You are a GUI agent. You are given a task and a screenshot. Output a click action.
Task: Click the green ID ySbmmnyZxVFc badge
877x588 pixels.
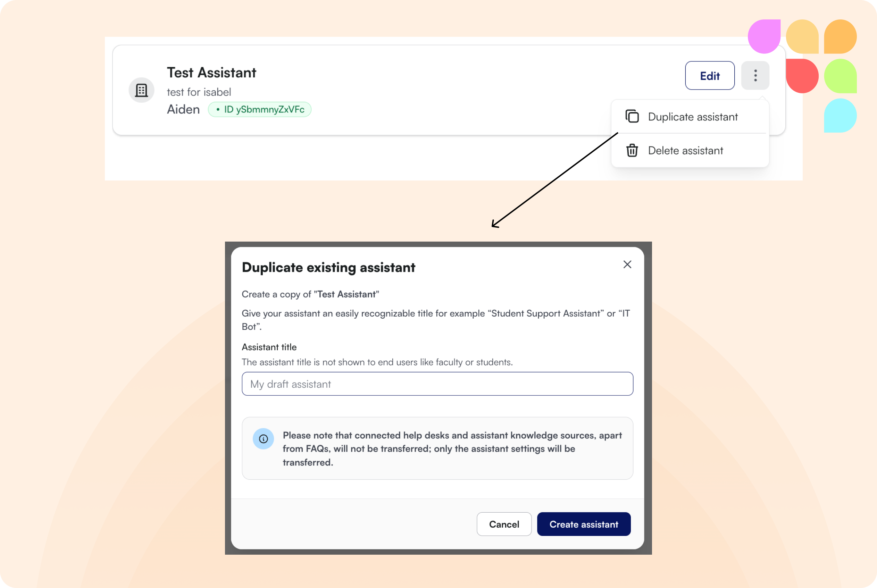pyautogui.click(x=260, y=109)
